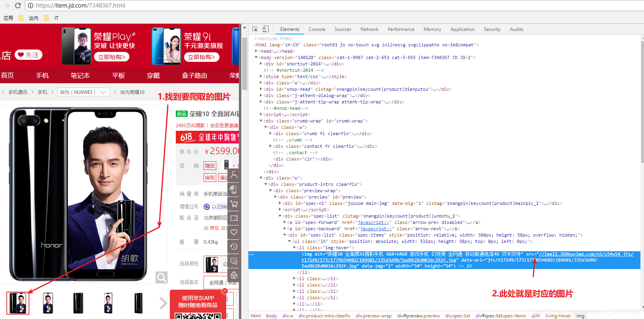Select the fifth product thumbnail
Screen dimensions: 644x319
coord(138,303)
